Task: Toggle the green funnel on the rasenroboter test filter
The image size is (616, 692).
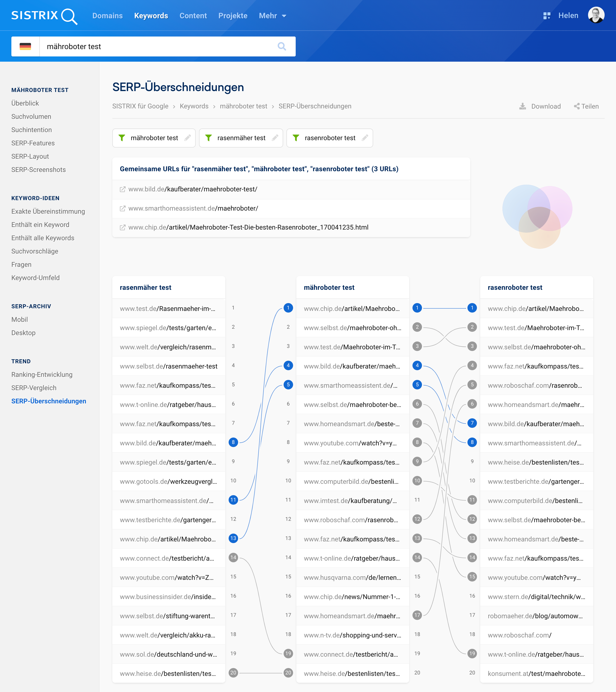Action: click(296, 138)
